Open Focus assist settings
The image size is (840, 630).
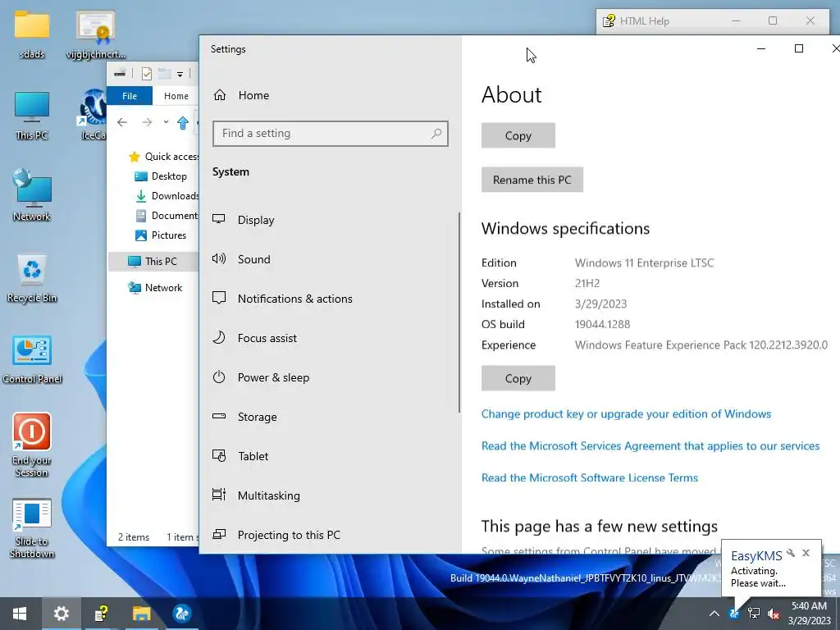[x=330, y=338]
